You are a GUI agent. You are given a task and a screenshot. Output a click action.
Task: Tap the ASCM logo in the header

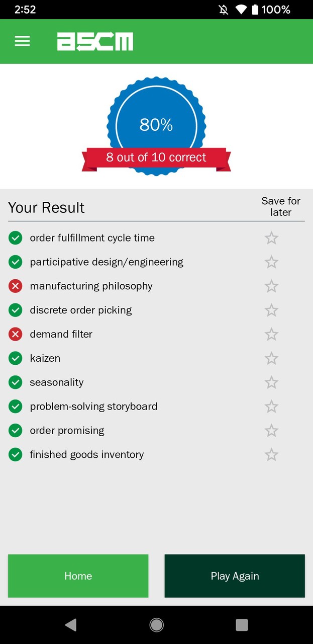pos(95,41)
